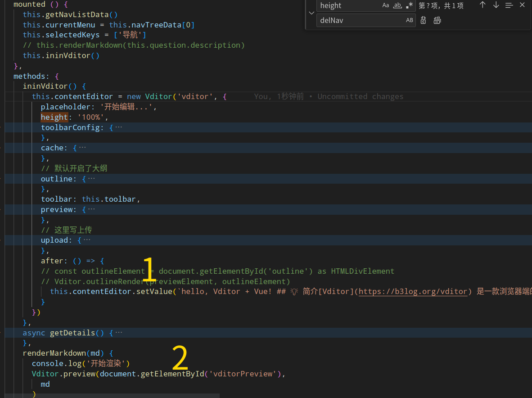
Task: Enable regular expression search
Action: (409, 5)
